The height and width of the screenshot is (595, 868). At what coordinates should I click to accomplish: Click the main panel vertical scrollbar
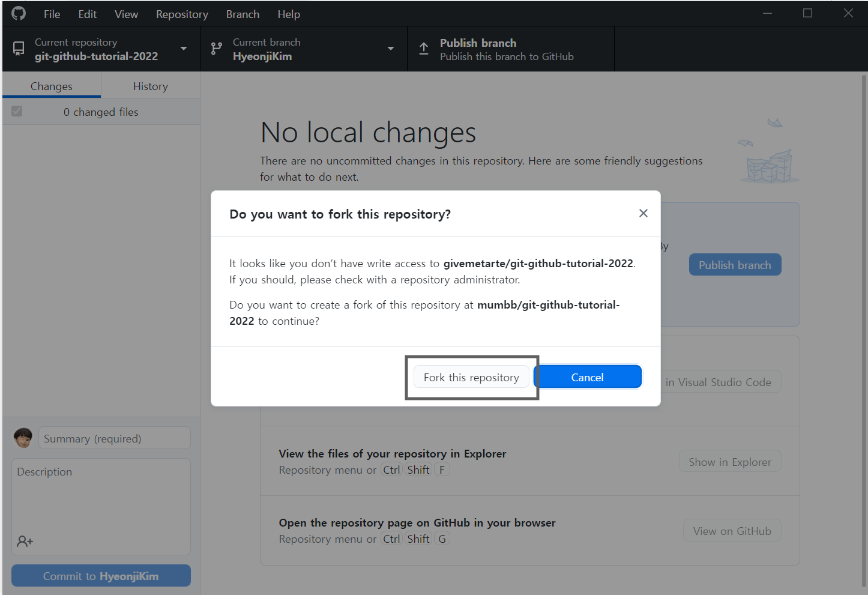tap(864, 330)
